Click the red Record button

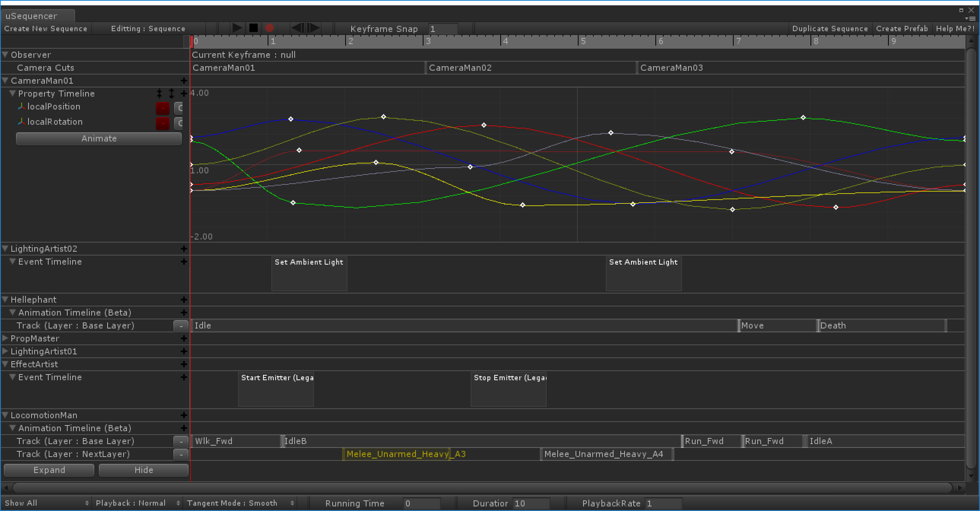pyautogui.click(x=270, y=28)
